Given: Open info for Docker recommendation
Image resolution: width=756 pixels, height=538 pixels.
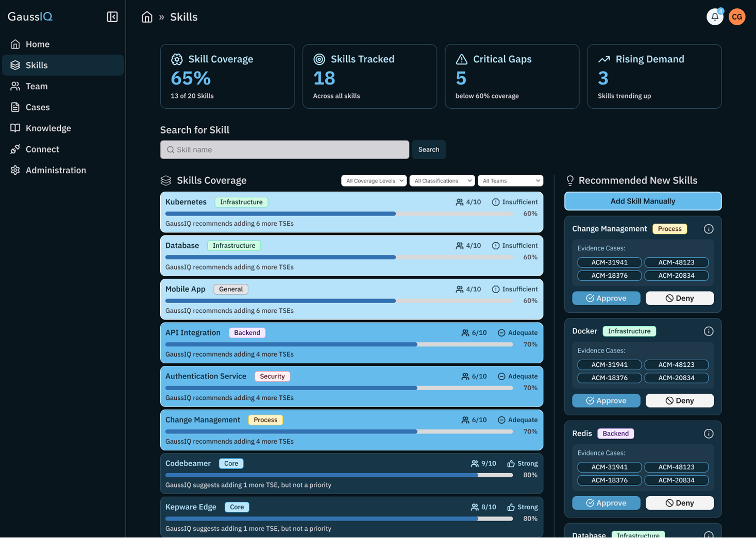Looking at the screenshot, I should point(709,331).
